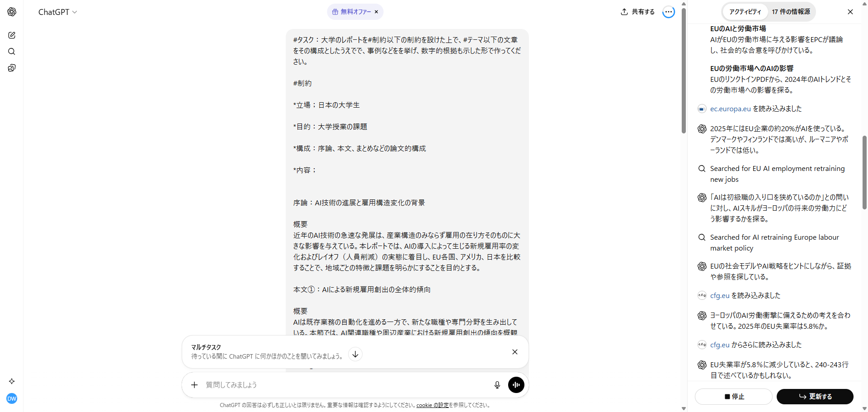Dismiss the 無料オファー badge with its x
Viewport: 868px width, 412px height.
[x=376, y=12]
